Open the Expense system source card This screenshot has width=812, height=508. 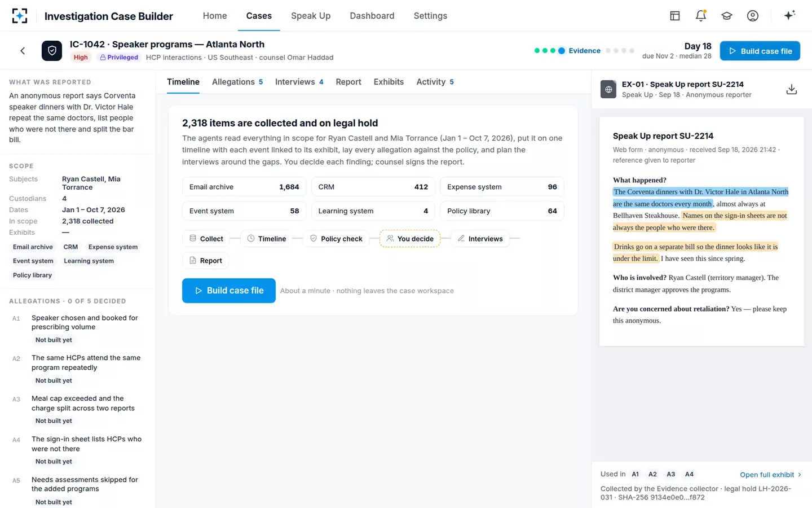coord(502,187)
